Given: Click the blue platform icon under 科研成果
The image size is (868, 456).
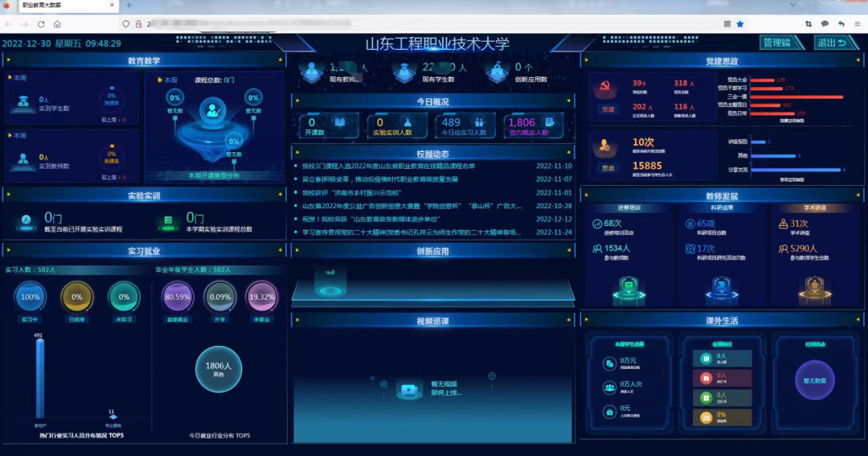Looking at the screenshot, I should click(721, 290).
